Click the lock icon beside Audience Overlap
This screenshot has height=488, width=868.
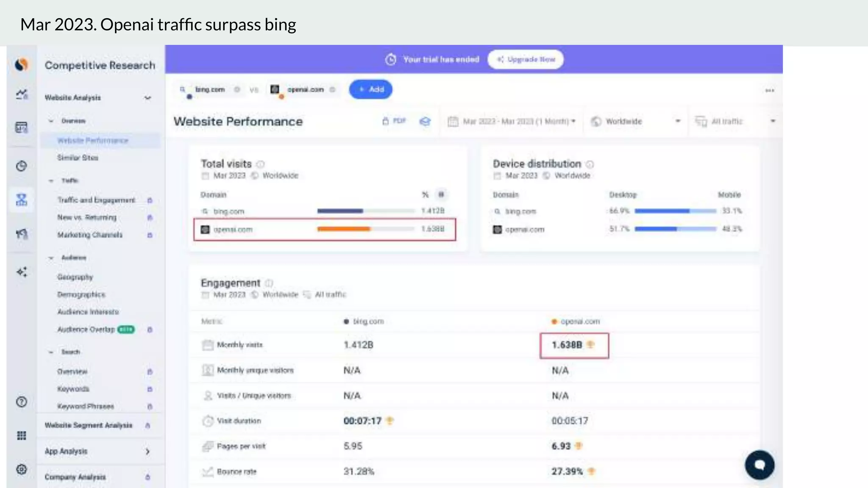pos(150,330)
